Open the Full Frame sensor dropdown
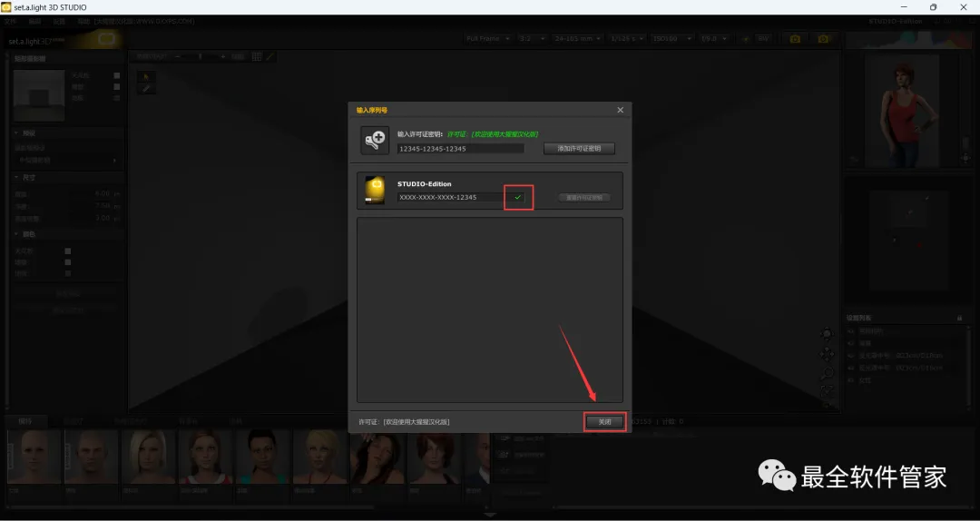This screenshot has height=521, width=980. (487, 39)
